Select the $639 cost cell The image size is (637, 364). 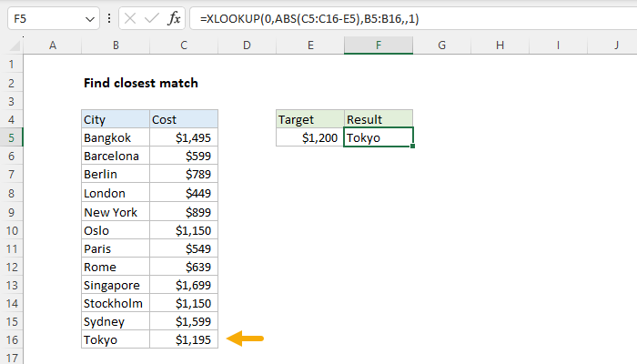point(184,267)
